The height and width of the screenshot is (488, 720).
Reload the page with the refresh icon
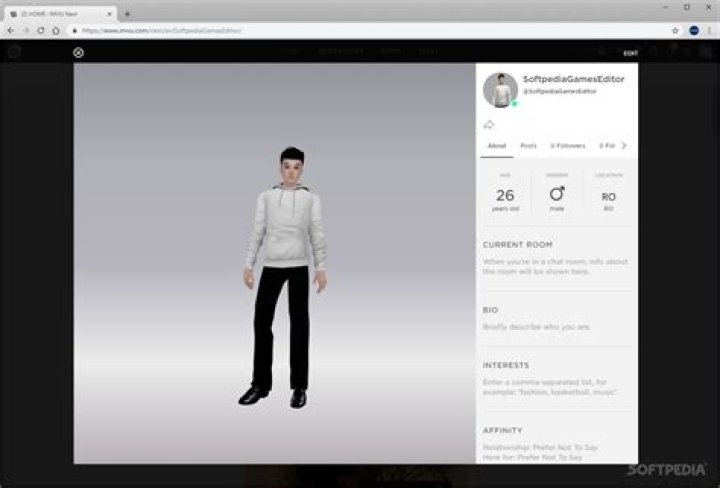tap(41, 31)
